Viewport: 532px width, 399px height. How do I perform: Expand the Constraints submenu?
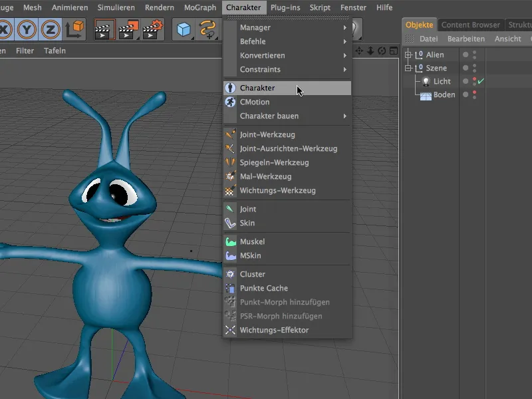tap(287, 70)
